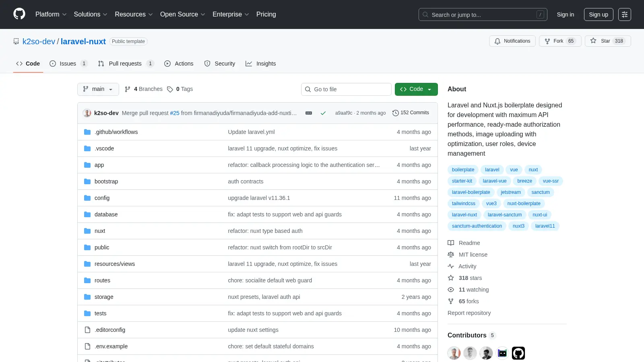
Task: Open the nuxt folder
Action: [x=100, y=231]
